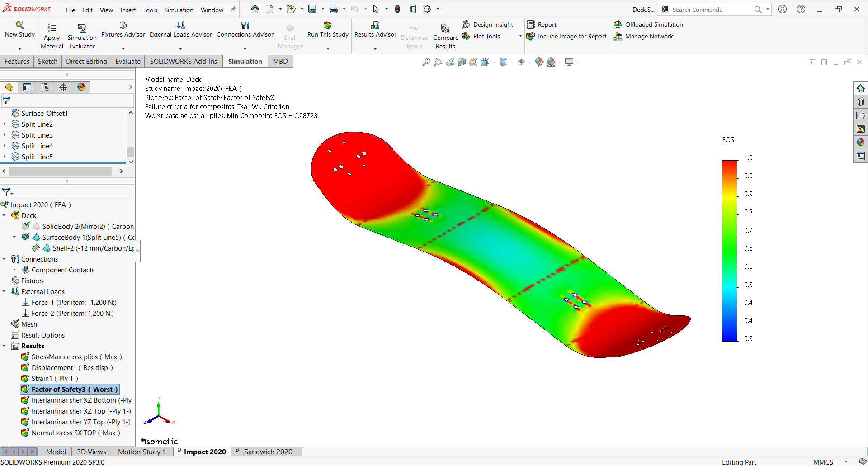Open the Design Insight plot
868x466 pixels.
(488, 24)
